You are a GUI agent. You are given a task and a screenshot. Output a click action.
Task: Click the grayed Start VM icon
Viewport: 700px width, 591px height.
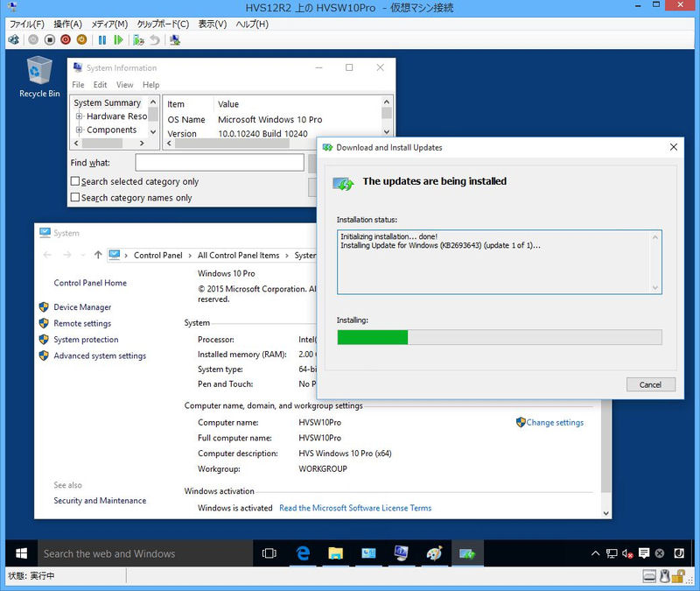[x=33, y=39]
